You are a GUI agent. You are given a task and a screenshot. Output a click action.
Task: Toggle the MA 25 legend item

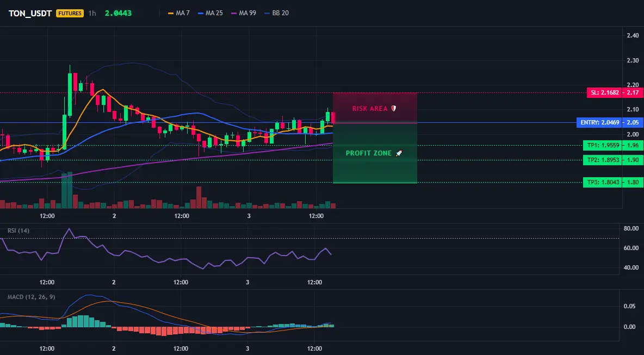210,13
